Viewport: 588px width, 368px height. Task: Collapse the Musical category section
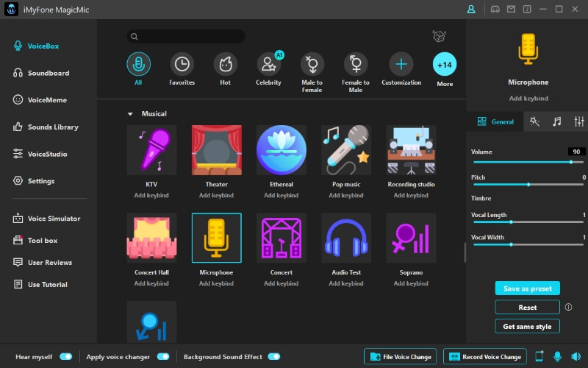tap(130, 114)
